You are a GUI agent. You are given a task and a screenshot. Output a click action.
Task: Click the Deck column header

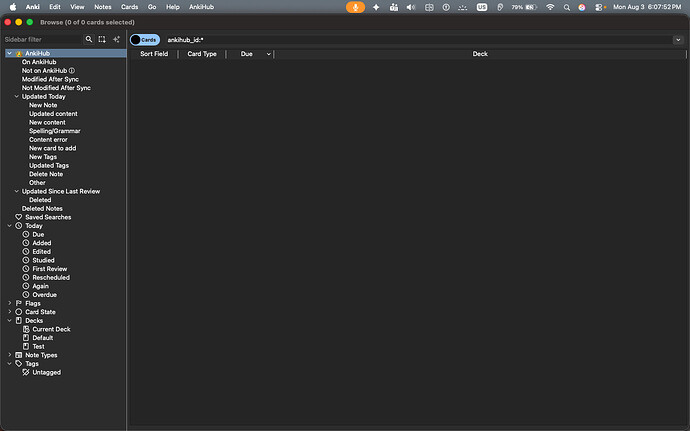pos(480,54)
